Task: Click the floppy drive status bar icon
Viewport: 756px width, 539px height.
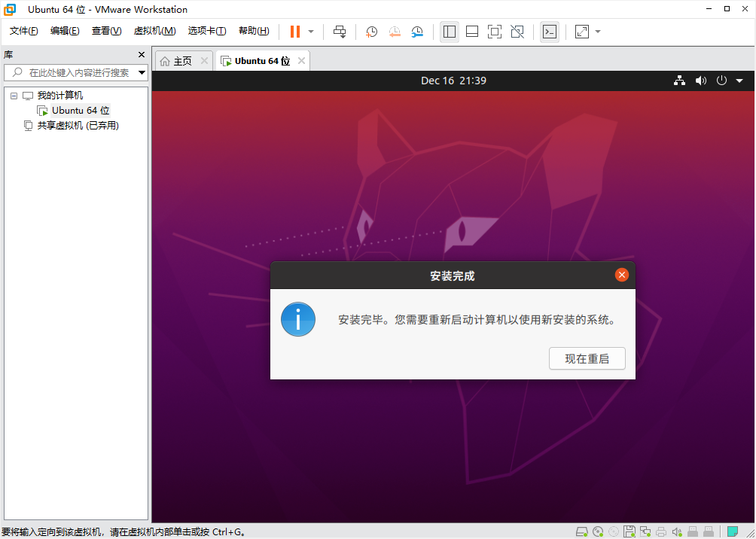Action: tap(629, 531)
